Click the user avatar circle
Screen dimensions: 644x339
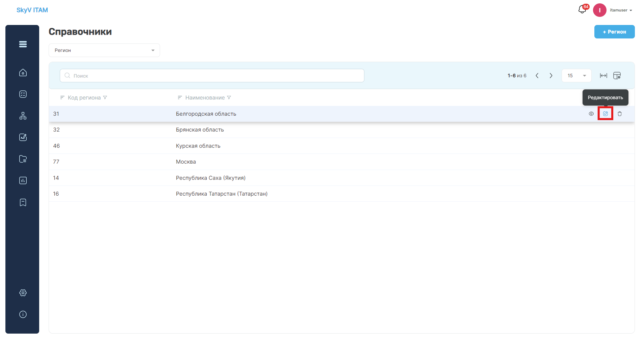tap(600, 10)
